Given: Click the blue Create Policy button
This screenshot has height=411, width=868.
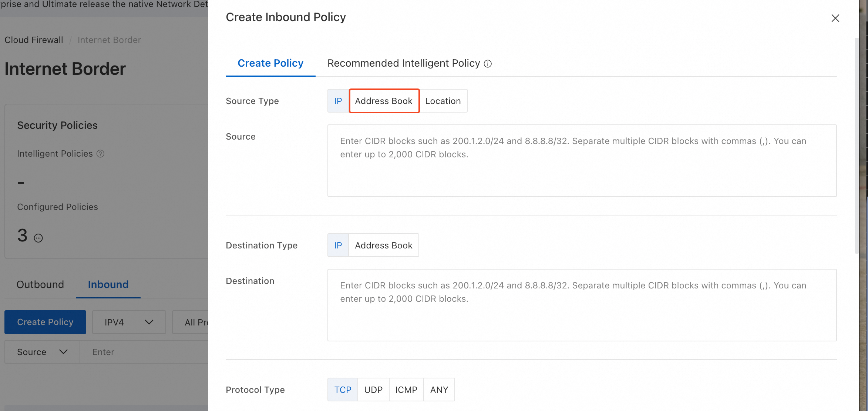Looking at the screenshot, I should tap(45, 322).
